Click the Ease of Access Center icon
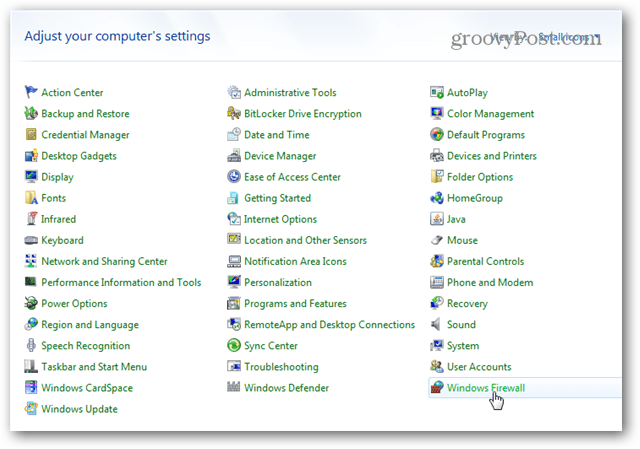The height and width of the screenshot is (449, 640). (234, 177)
